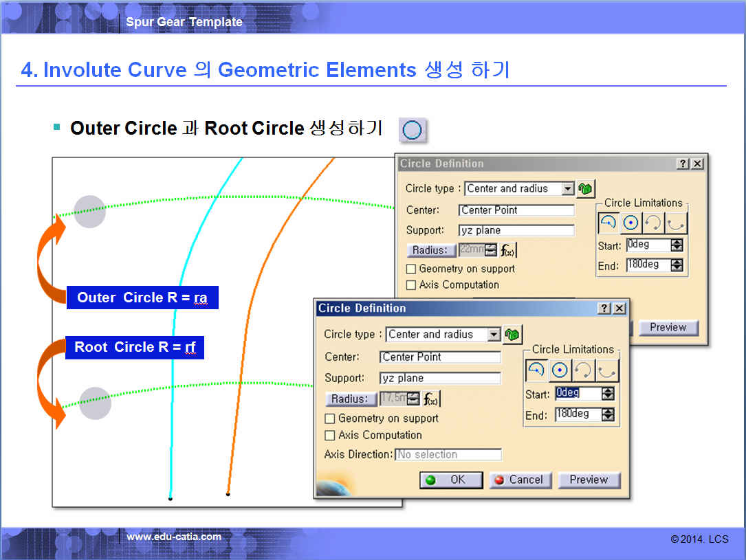Click Cancel in the front Circle Definition dialog
Screen dimensions: 746x560
tap(520, 480)
